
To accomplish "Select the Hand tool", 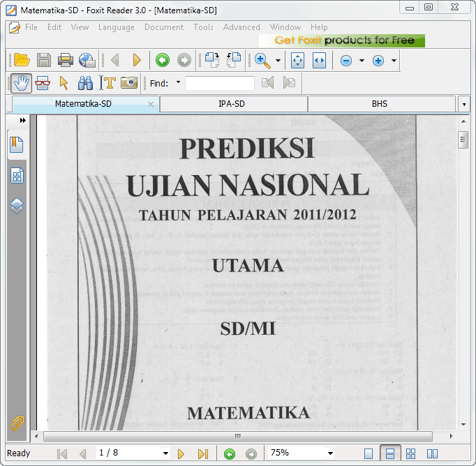I will pyautogui.click(x=21, y=83).
